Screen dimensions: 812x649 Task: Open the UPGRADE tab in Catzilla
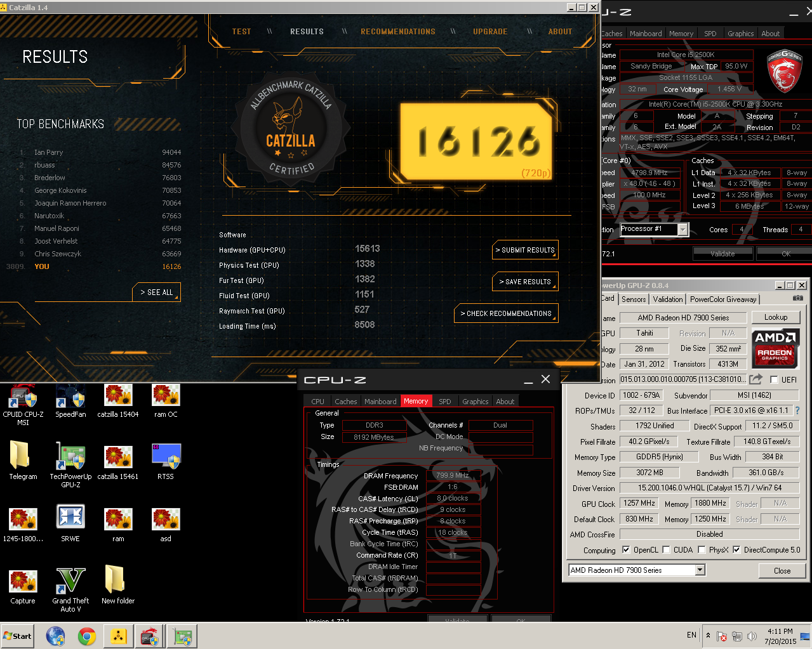click(x=490, y=31)
